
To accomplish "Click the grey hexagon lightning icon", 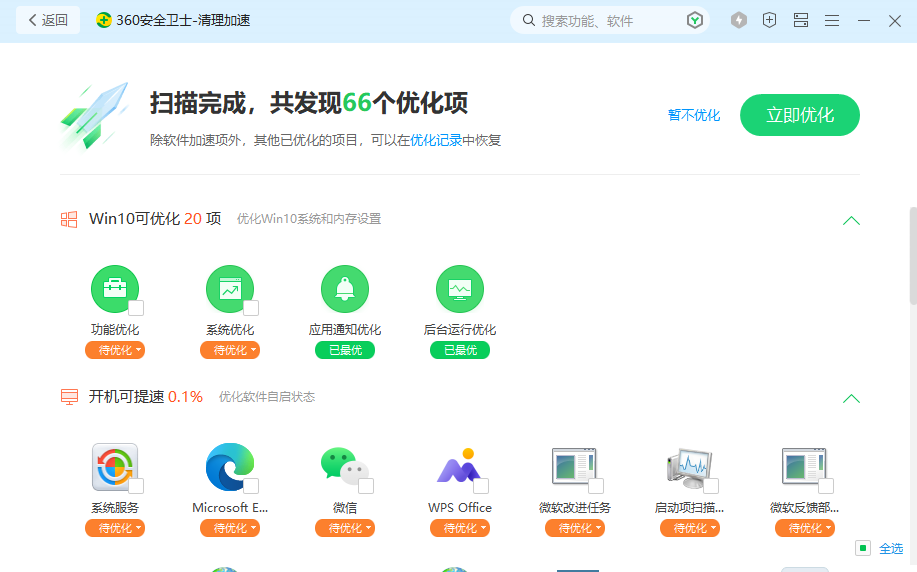I will (x=739, y=20).
